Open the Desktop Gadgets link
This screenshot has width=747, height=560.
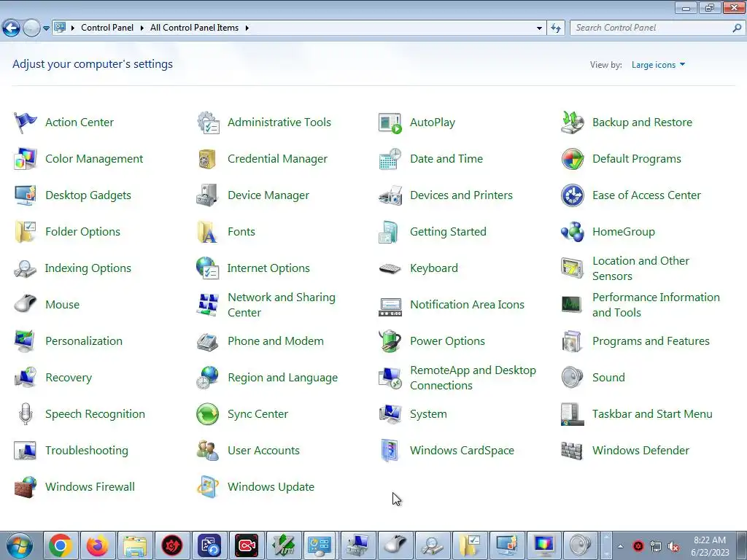pyautogui.click(x=88, y=195)
